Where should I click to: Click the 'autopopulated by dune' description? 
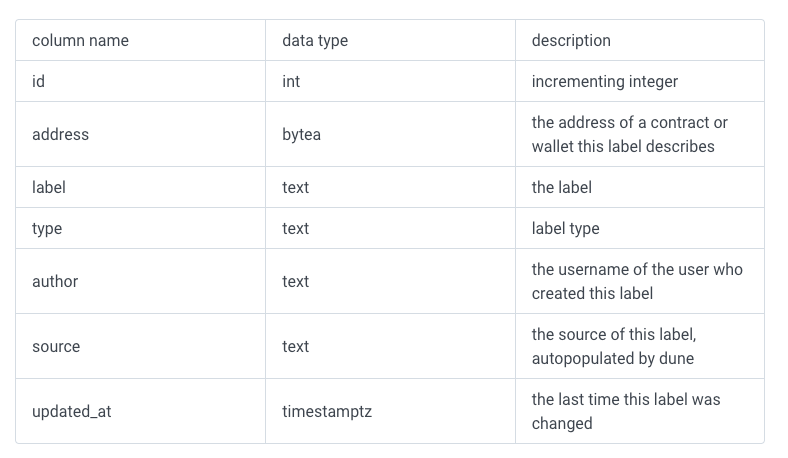[x=613, y=358]
